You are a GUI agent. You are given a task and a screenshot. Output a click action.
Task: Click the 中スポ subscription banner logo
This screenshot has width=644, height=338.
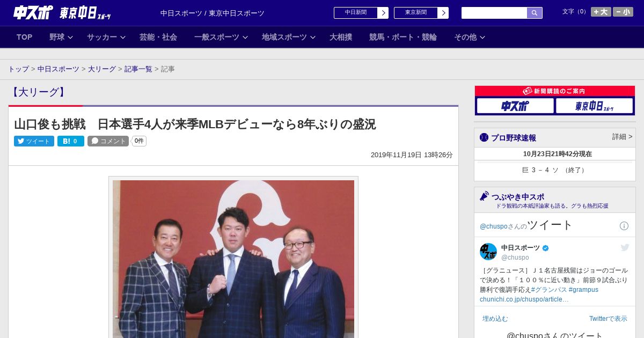(515, 106)
